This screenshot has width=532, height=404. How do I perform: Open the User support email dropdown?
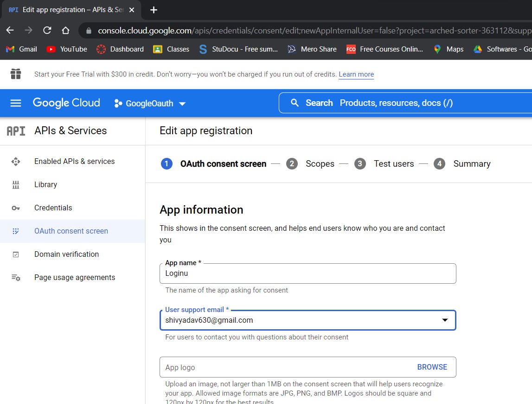click(x=445, y=320)
